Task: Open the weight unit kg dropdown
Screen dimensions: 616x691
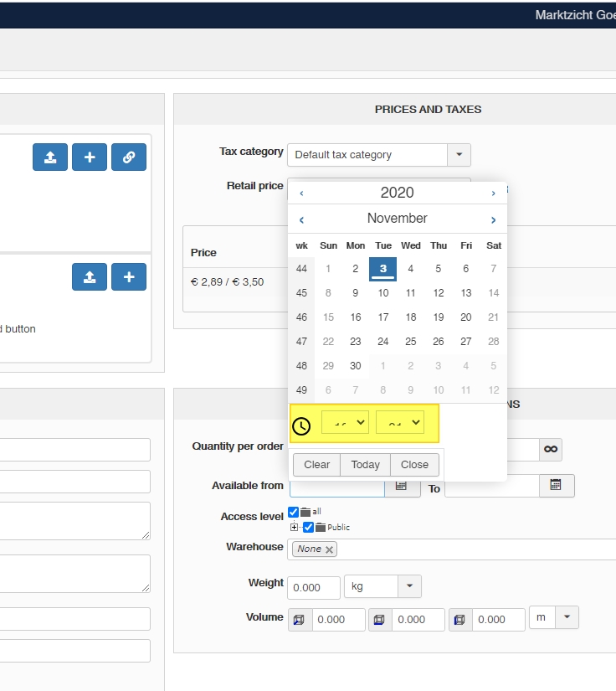Action: [x=409, y=586]
